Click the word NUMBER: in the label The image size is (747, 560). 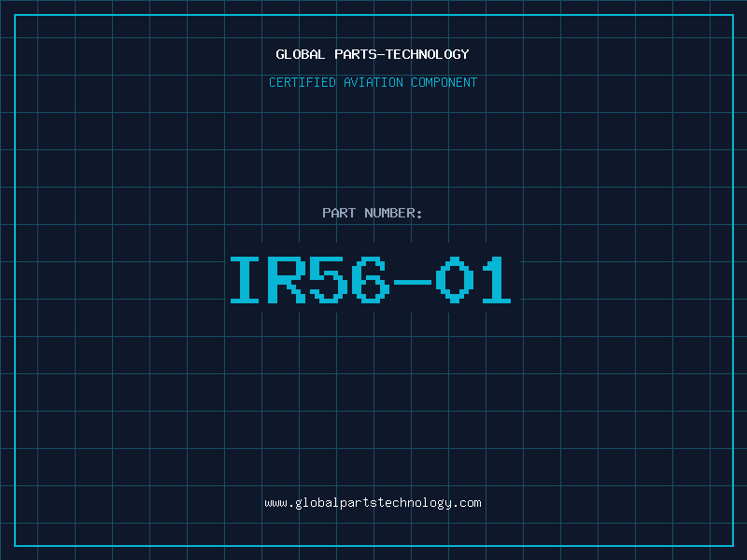point(392,213)
